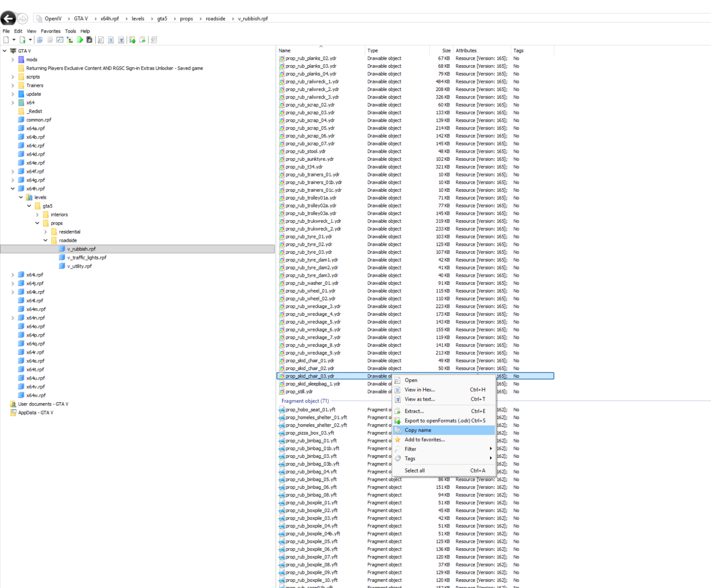711x588 pixels.
Task: Open the Tools menu
Action: tap(70, 31)
